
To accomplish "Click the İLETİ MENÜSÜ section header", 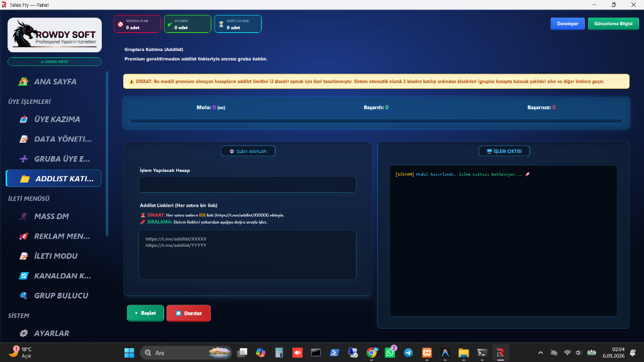I will coord(29,199).
